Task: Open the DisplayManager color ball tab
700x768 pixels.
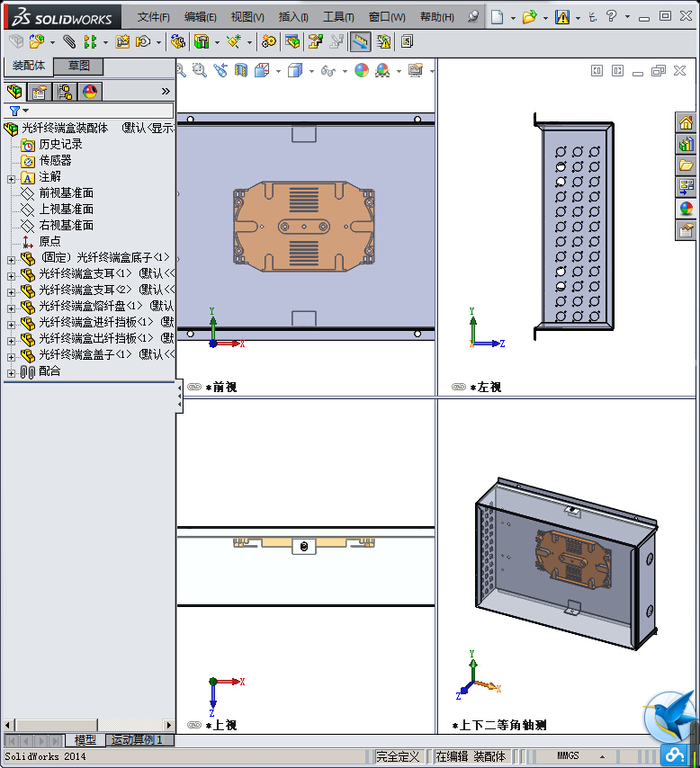Action: [x=90, y=92]
